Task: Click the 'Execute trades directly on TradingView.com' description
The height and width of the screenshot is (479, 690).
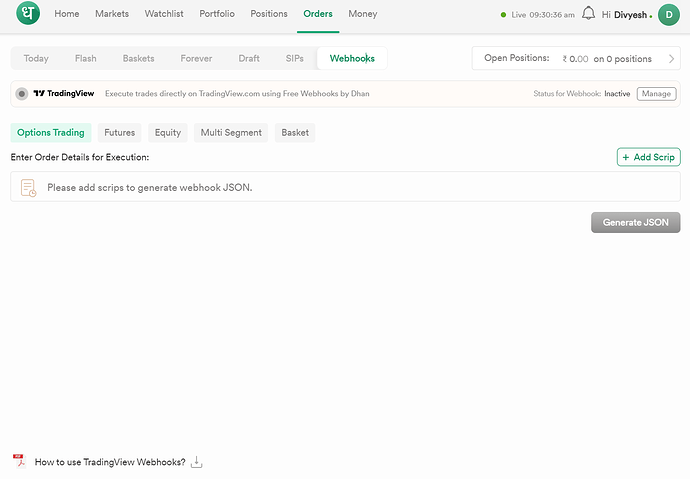Action: 237,93
